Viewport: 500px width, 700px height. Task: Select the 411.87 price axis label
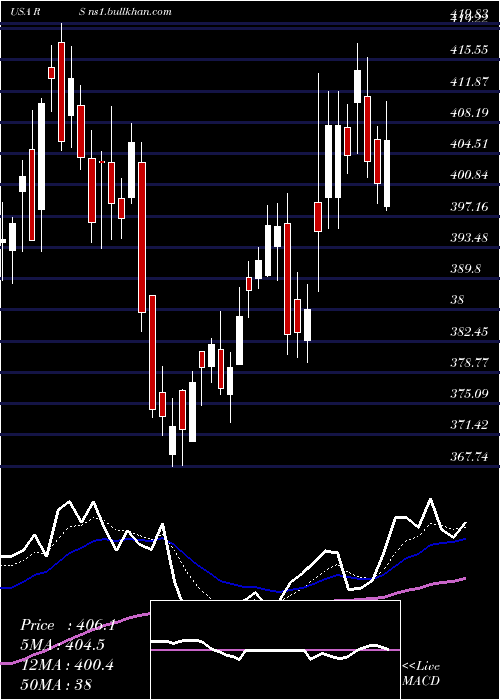click(469, 82)
